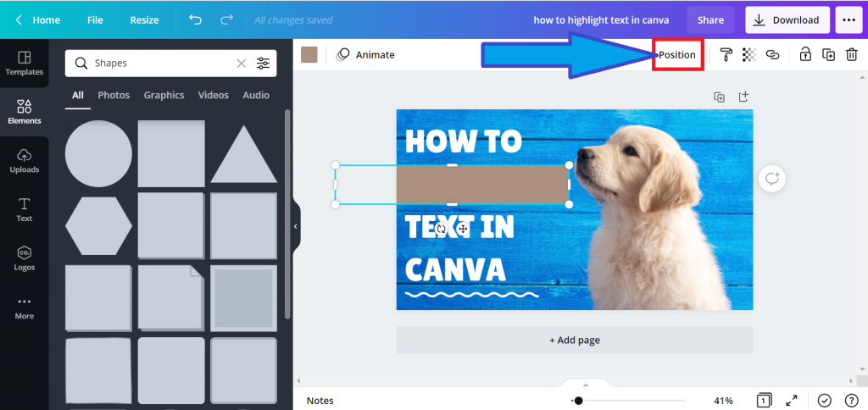Lock the selected element
Image resolution: width=868 pixels, height=410 pixels.
[805, 54]
